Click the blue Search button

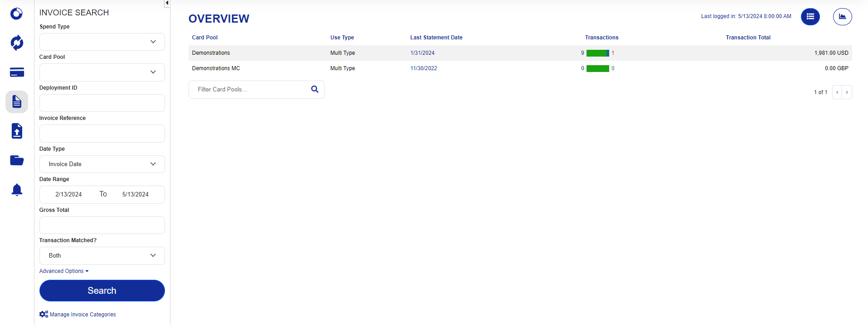click(x=102, y=291)
